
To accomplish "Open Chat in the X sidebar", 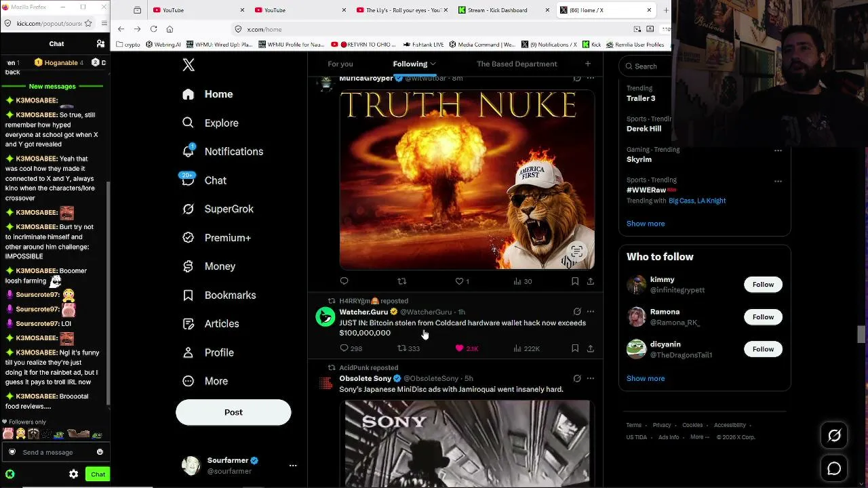I will pyautogui.click(x=205, y=180).
